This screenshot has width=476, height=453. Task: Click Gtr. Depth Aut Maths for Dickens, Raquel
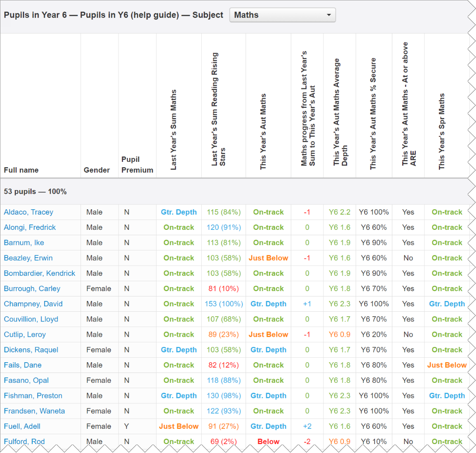click(x=268, y=350)
